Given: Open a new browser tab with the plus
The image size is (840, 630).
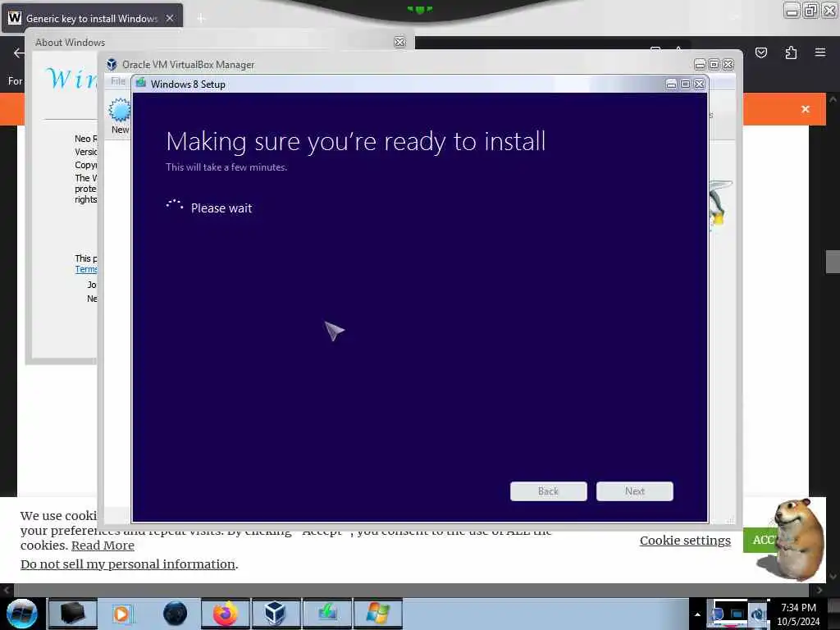Looking at the screenshot, I should (x=201, y=19).
